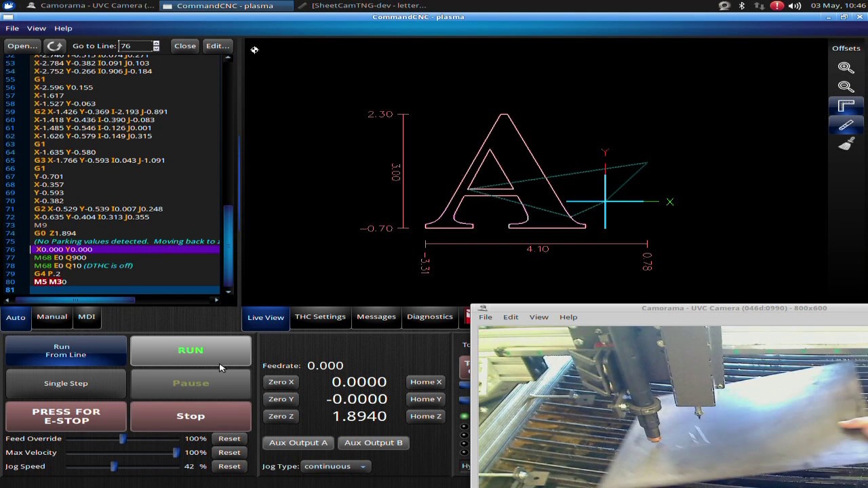The width and height of the screenshot is (868, 488).
Task: Clear the live plot with broom icon
Action: point(846,144)
